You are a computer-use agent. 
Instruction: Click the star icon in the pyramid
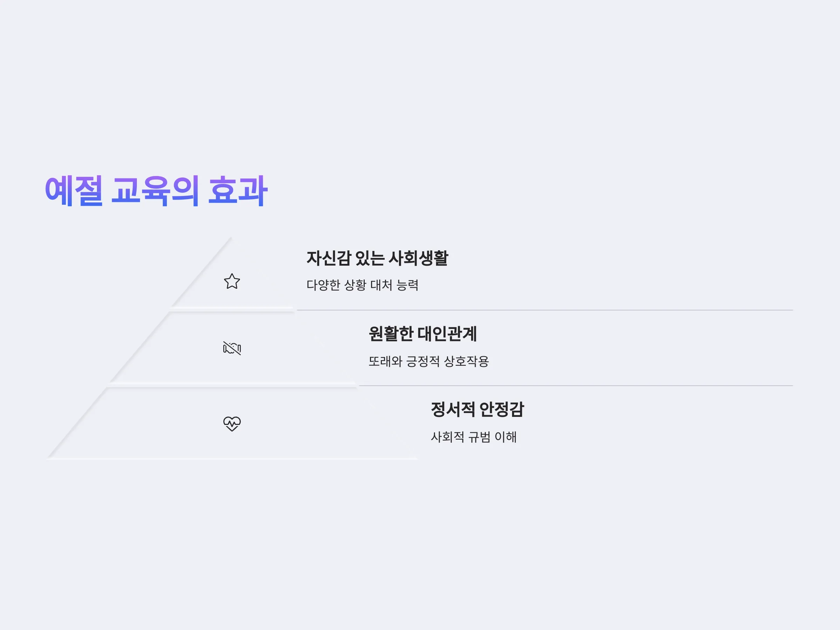pyautogui.click(x=232, y=281)
